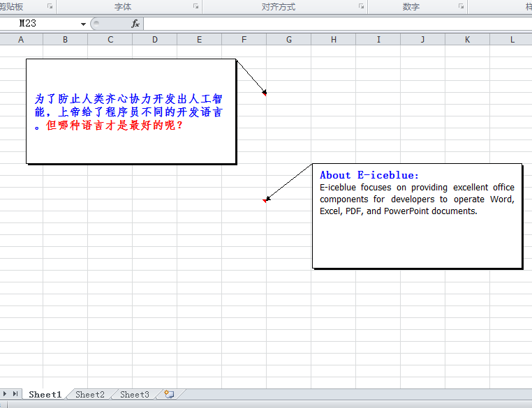Select column E header
The image size is (532, 408).
[200, 40]
